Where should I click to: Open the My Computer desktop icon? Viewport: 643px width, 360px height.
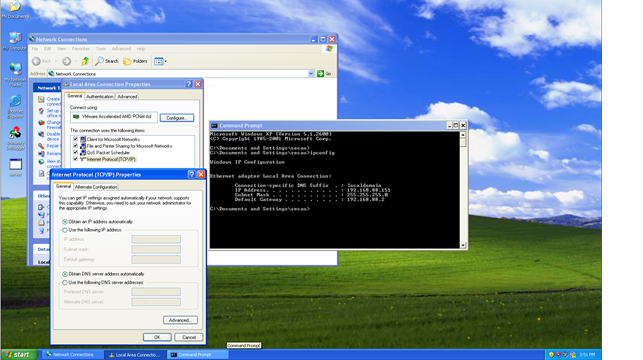pos(15,41)
